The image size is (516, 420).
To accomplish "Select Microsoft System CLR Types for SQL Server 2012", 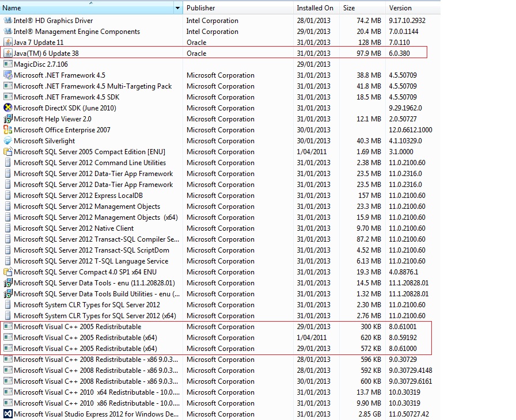I will pos(87,305).
